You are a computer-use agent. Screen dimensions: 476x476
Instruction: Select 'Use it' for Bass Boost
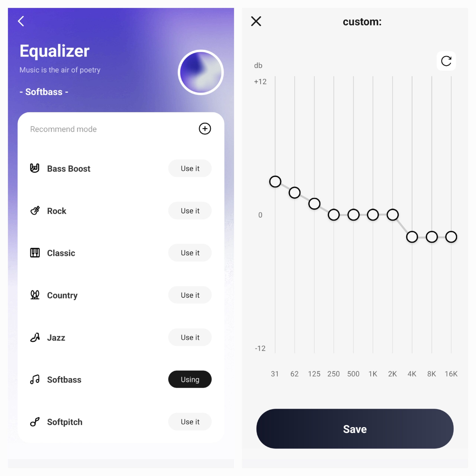[x=190, y=169]
